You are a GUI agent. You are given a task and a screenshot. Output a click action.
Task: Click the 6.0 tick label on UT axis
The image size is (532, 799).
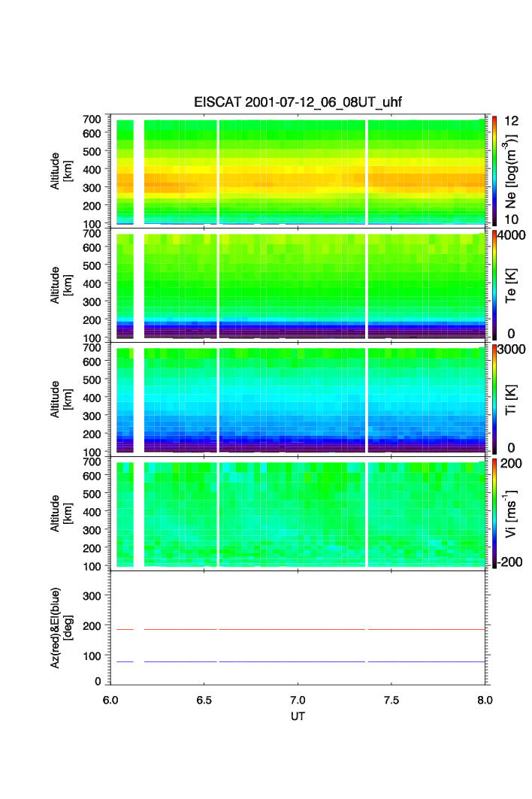[110, 699]
